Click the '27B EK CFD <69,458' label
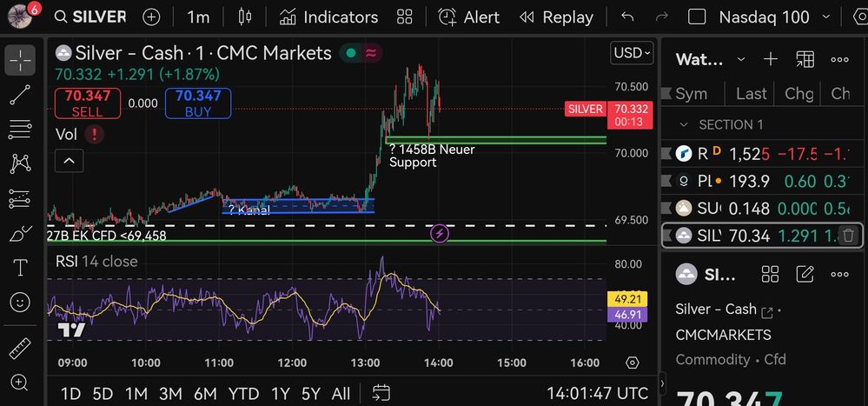The height and width of the screenshot is (406, 868). [x=106, y=236]
